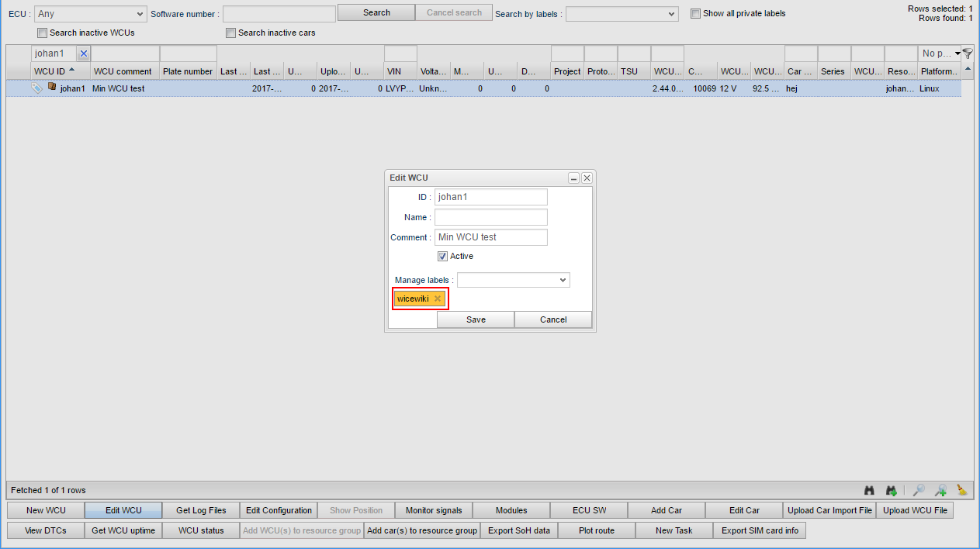The image size is (980, 549).
Task: Click the binoculars search icon
Action: [870, 490]
